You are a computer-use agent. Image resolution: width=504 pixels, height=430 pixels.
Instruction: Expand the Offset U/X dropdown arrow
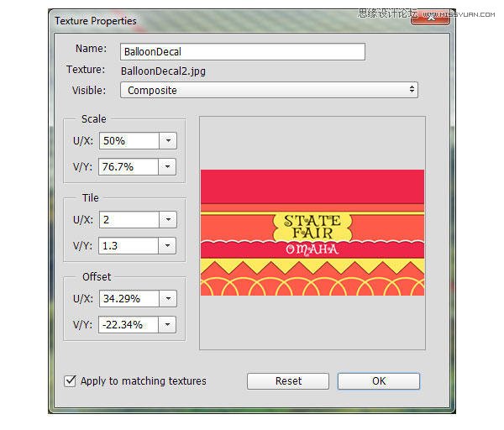[168, 299]
